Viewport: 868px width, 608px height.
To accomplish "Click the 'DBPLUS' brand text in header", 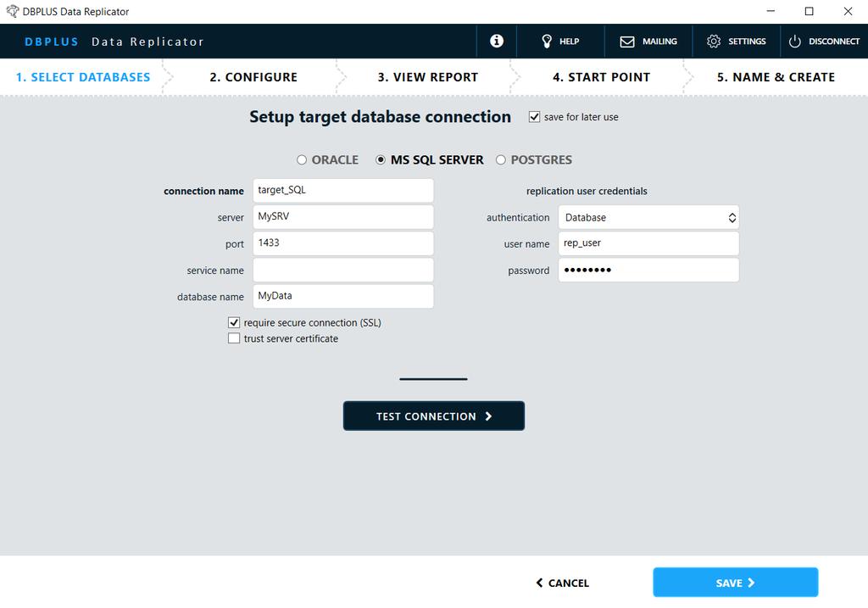I will (52, 42).
